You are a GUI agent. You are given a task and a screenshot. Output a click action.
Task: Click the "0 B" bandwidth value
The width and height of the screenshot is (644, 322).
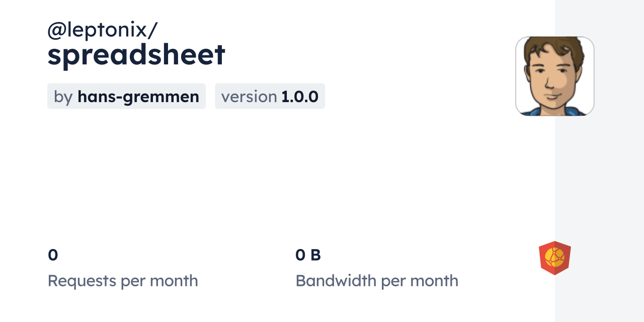click(308, 255)
